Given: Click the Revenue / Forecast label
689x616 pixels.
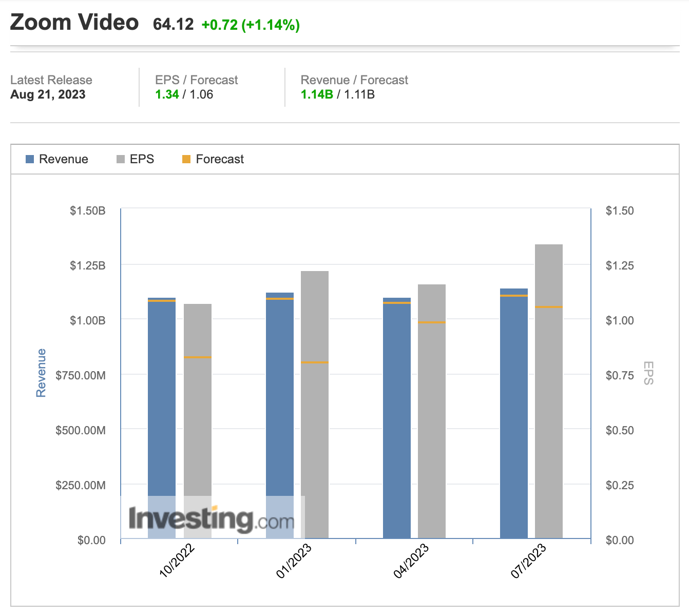Looking at the screenshot, I should (354, 80).
